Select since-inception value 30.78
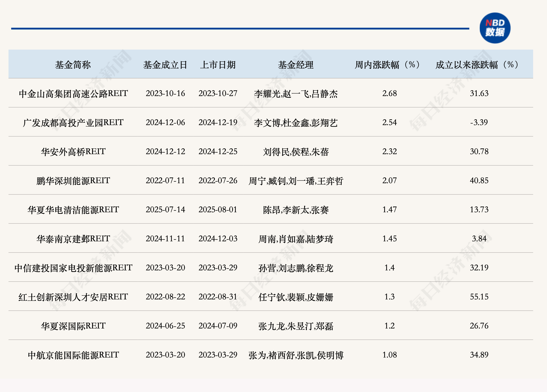 click(x=479, y=152)
